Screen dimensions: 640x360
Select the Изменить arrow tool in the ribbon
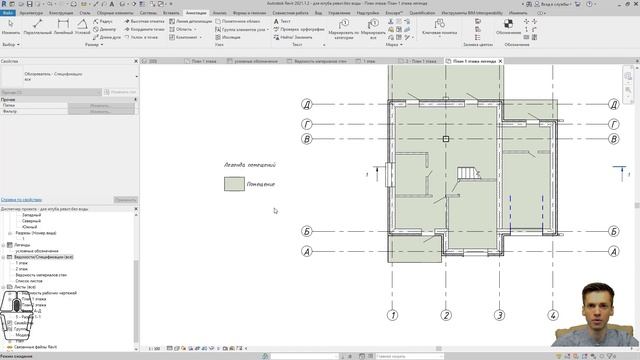11,27
